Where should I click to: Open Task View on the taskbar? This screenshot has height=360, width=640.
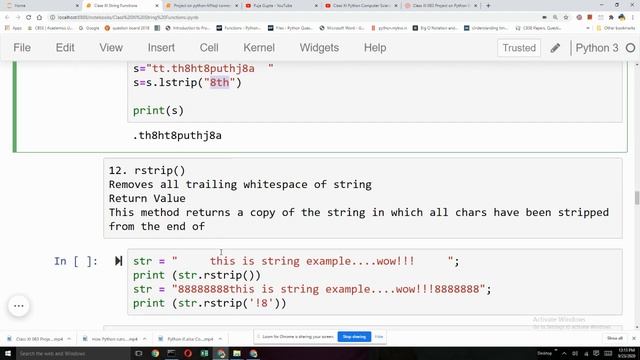click(x=139, y=353)
